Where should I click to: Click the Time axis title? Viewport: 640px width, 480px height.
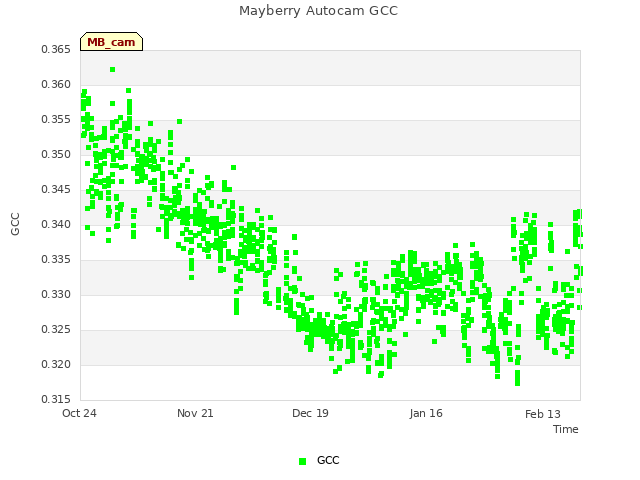566,429
